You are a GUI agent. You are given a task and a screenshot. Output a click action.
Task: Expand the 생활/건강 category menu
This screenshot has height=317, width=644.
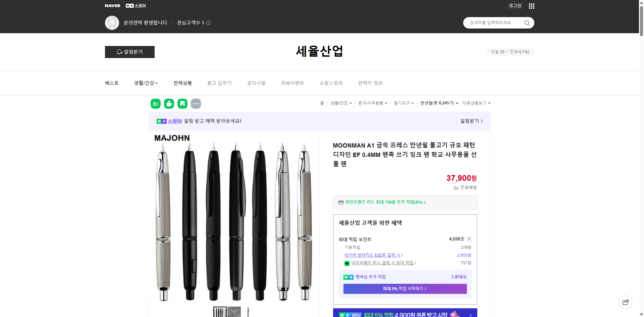click(x=145, y=83)
